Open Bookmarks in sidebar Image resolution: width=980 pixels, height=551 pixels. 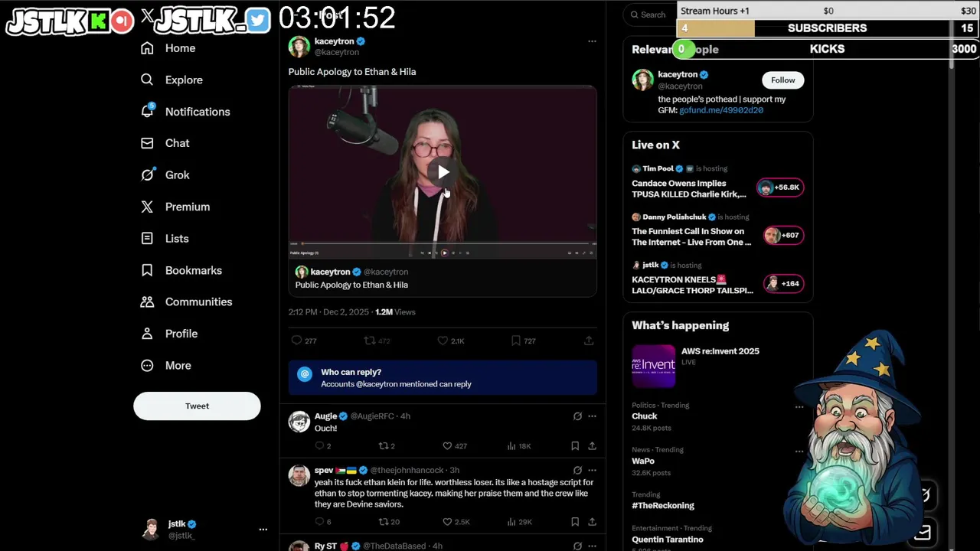pyautogui.click(x=182, y=270)
